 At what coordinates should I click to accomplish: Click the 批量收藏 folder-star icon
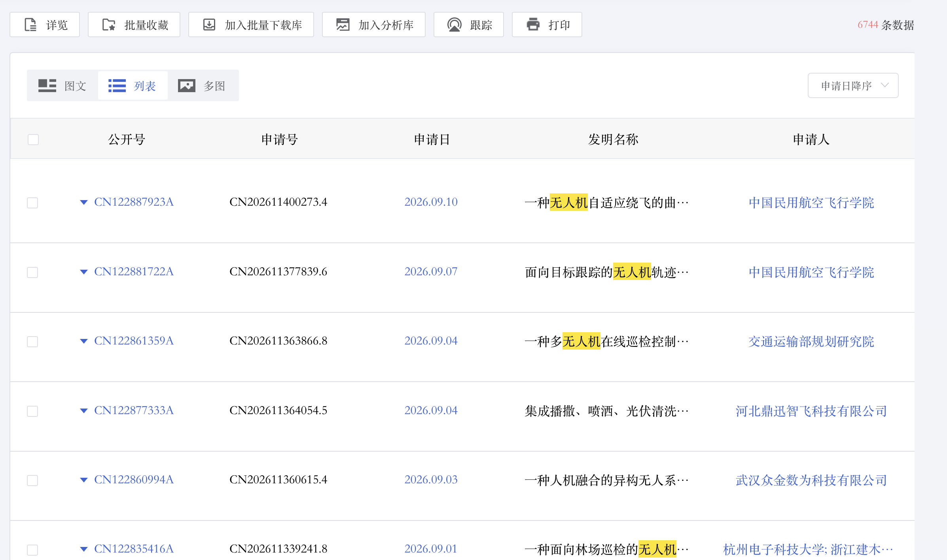(x=109, y=25)
